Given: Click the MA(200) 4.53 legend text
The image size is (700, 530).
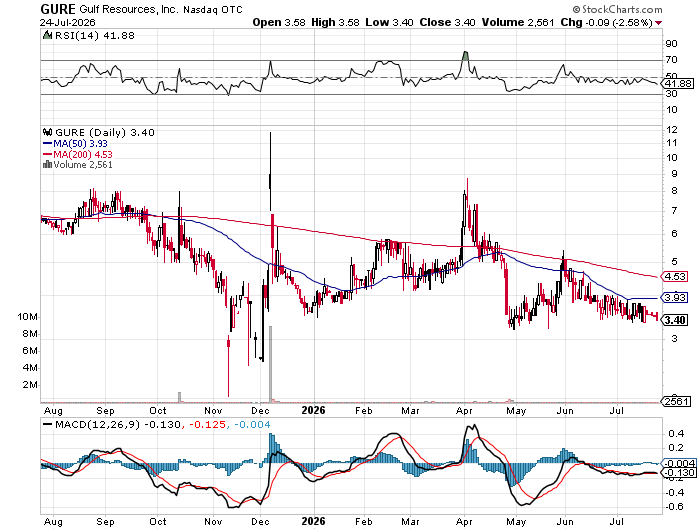Looking at the screenshot, I should coord(83,154).
